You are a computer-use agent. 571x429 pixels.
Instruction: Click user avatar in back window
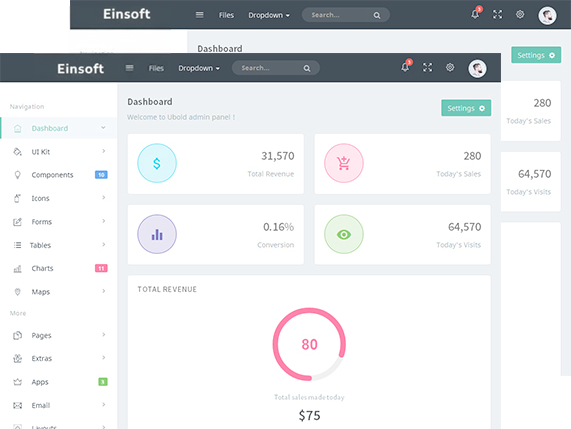(547, 15)
